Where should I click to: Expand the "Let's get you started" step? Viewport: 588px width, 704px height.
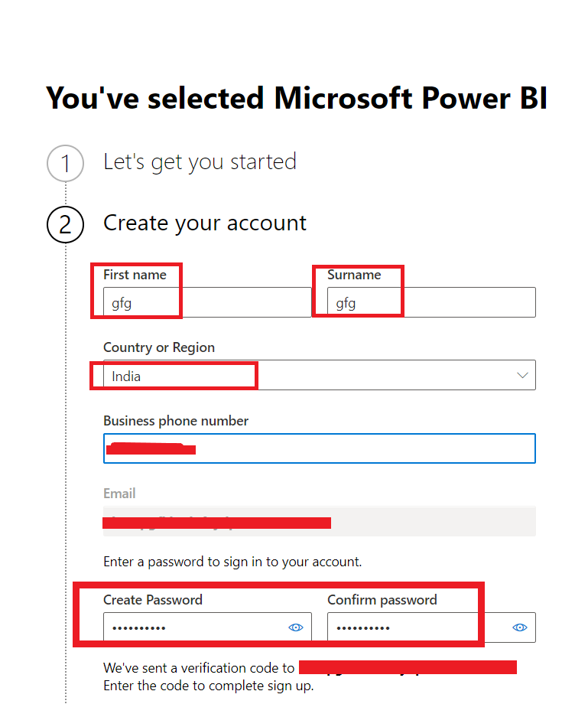[x=200, y=162]
